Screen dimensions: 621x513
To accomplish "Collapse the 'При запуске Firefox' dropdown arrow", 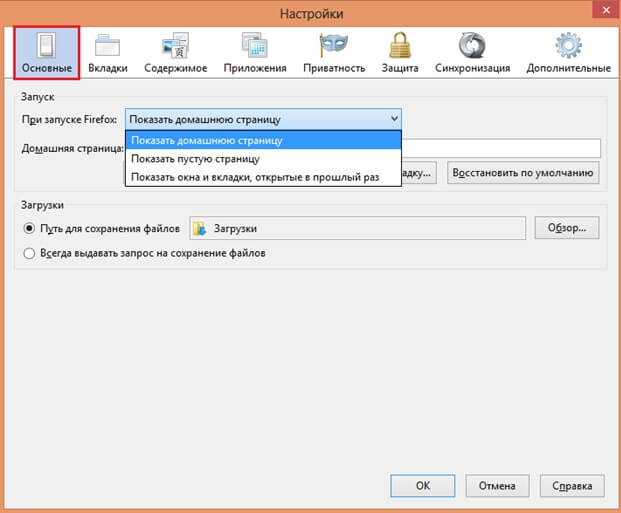I will click(x=393, y=118).
